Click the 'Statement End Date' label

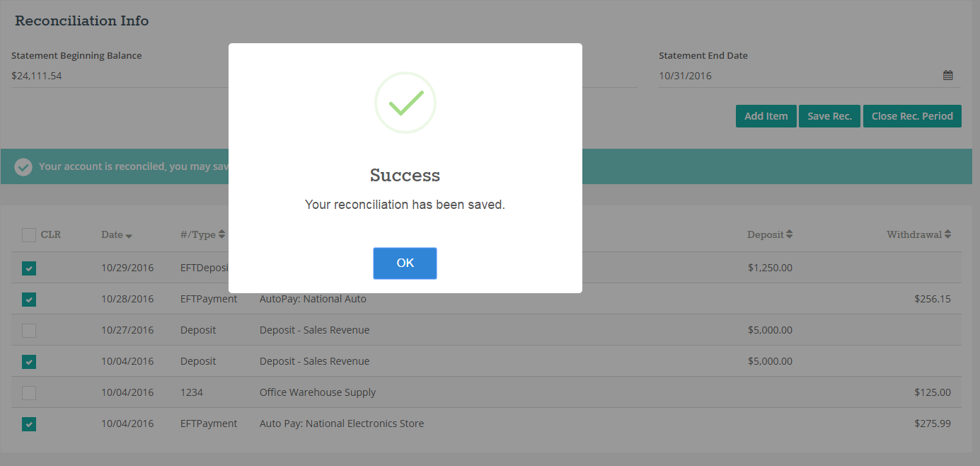pos(703,55)
